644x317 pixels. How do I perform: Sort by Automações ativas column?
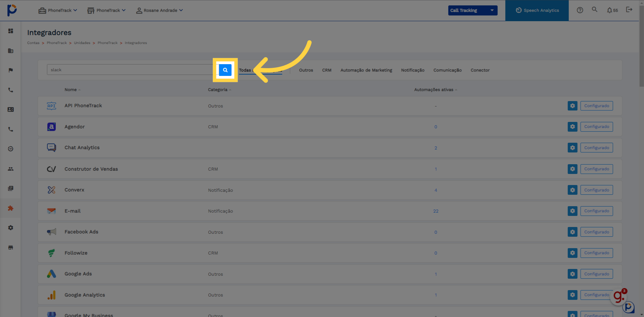tap(436, 90)
